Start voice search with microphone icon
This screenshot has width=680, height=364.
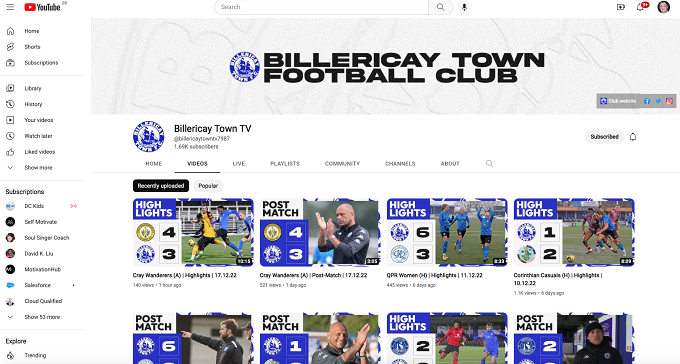coord(464,7)
